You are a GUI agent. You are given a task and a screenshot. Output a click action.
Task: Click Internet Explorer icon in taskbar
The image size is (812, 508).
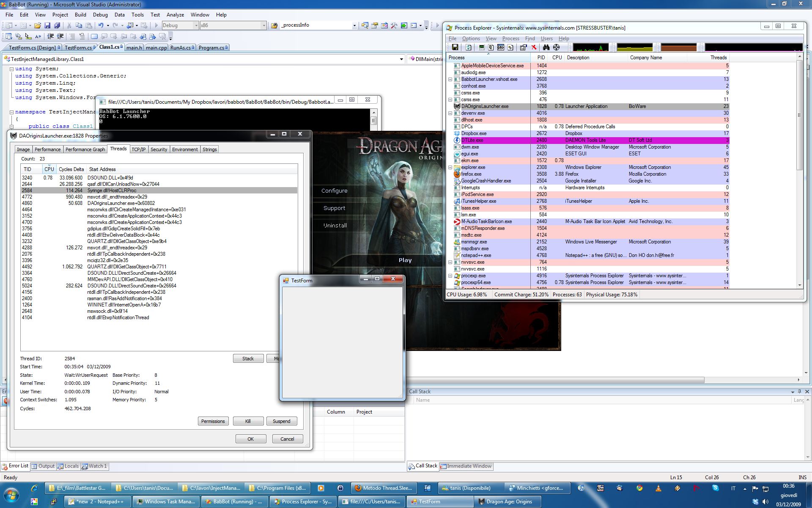click(34, 488)
